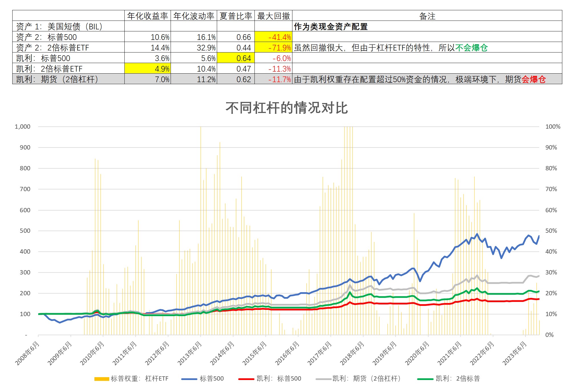
Task: Click the blue 标普500 legend marker
Action: click(189, 379)
